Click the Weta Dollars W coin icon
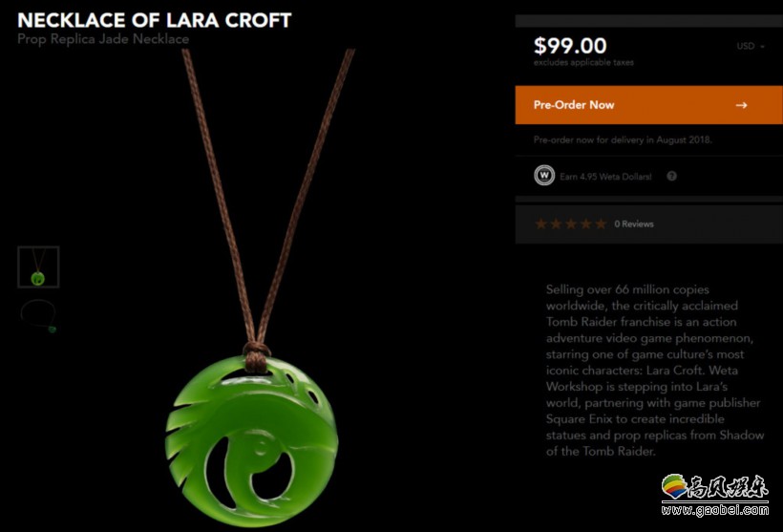The image size is (783, 532). 544,176
